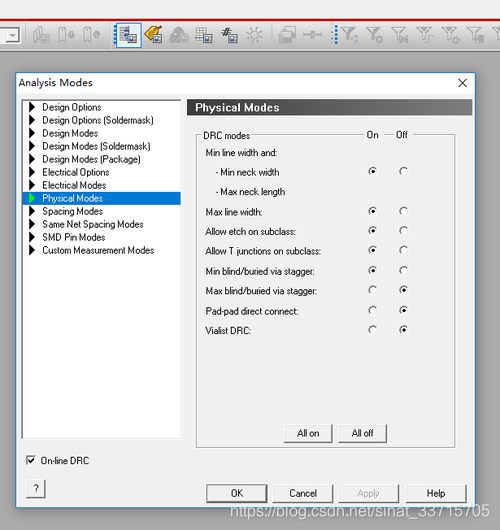
Task: Click the hash symbol toolbar icon
Action: 229,35
